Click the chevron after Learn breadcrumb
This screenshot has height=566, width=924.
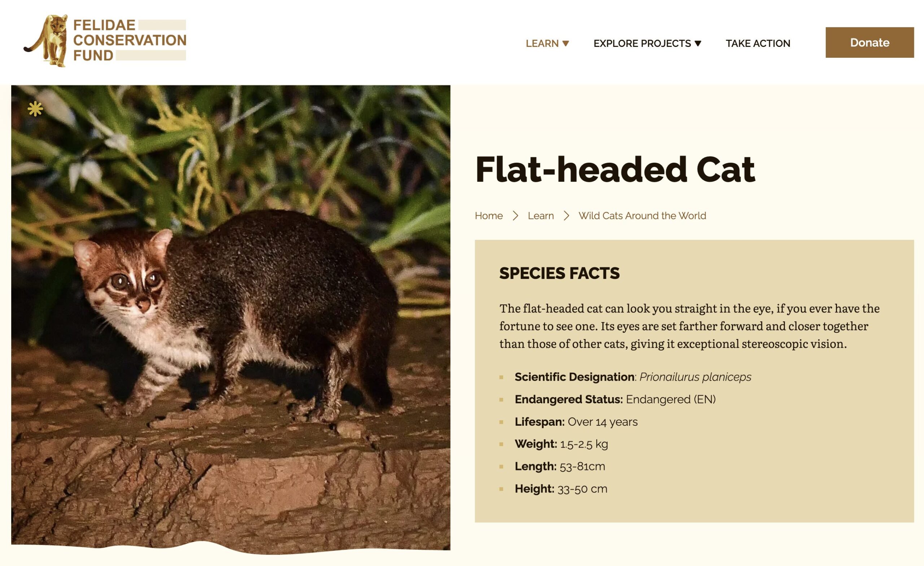pyautogui.click(x=566, y=215)
